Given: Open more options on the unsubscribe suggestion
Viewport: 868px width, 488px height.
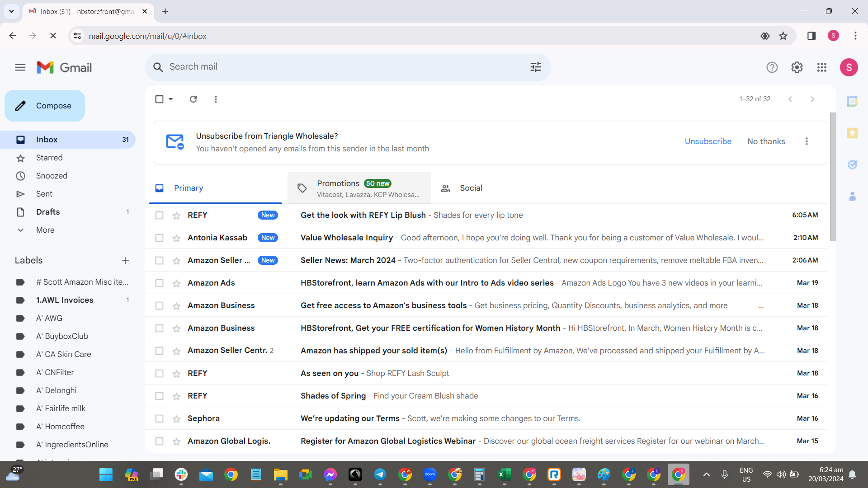Looking at the screenshot, I should (807, 141).
